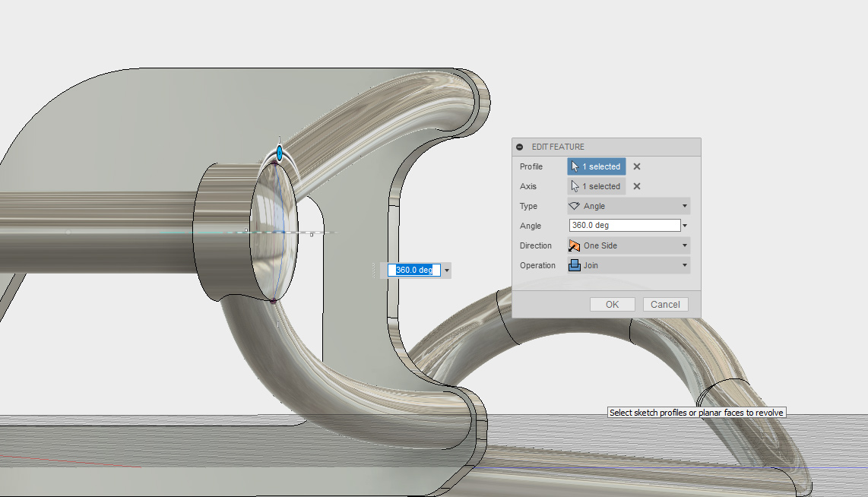Open the Direction dropdown showing One Side
This screenshot has width=868, height=497.
629,246
